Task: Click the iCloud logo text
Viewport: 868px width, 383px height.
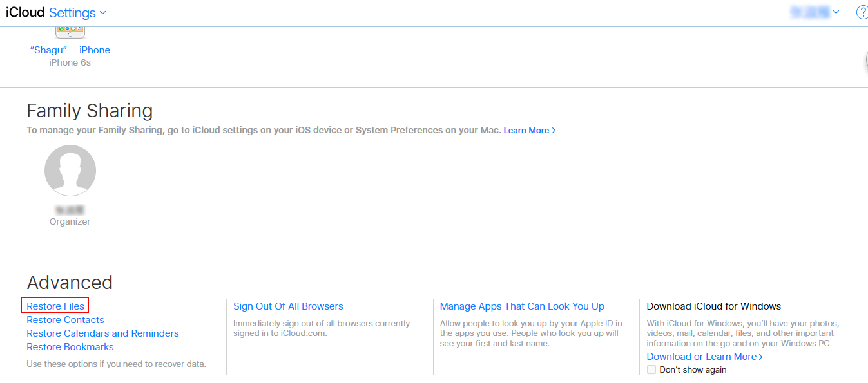Action: point(26,13)
